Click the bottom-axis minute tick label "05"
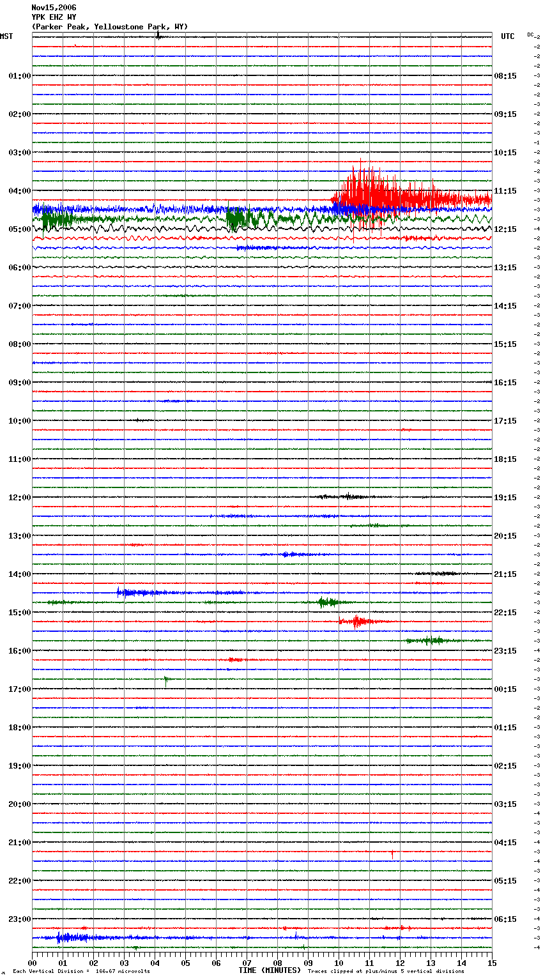Screen dimensions: 543x980 (x=185, y=963)
